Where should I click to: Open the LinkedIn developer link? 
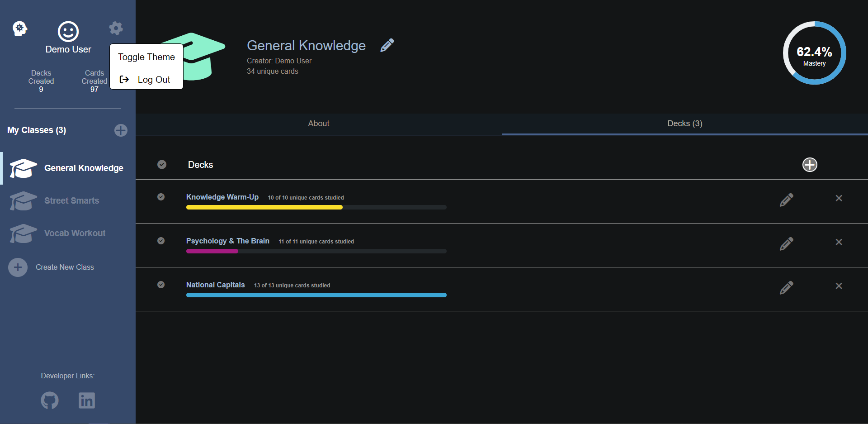pyautogui.click(x=86, y=400)
